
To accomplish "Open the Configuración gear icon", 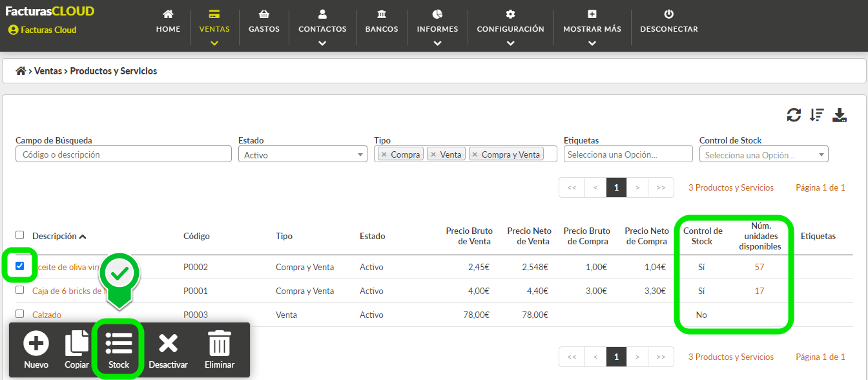I will (510, 14).
